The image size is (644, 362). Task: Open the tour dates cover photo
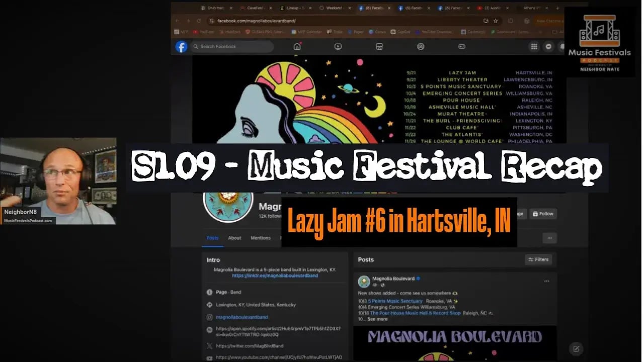(x=379, y=99)
